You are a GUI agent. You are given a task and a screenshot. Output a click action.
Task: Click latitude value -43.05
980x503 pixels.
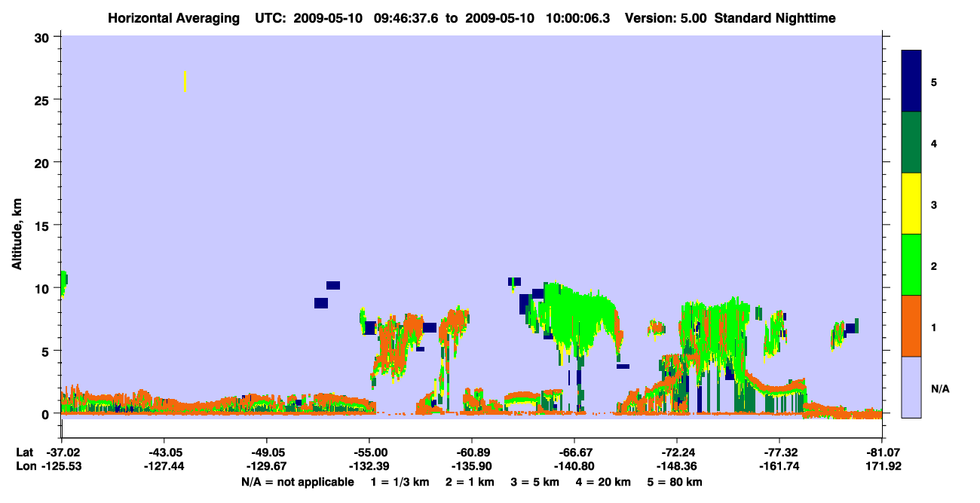[x=164, y=452]
